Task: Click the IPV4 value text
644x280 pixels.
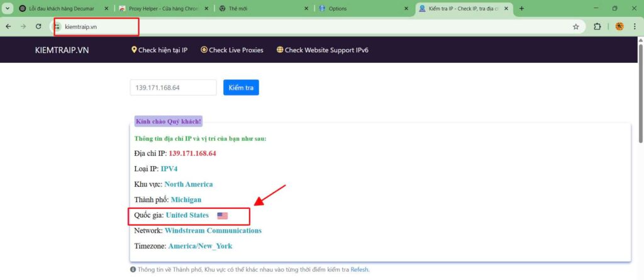Action: [169, 169]
